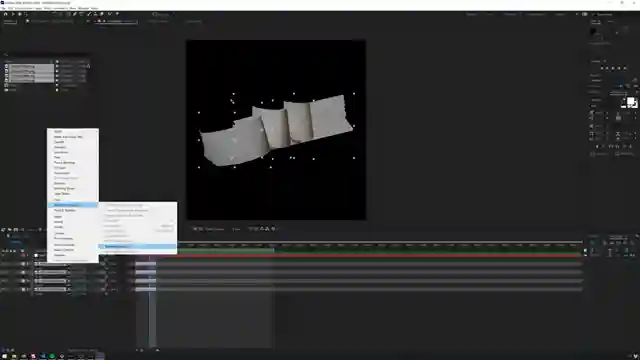Choose Sequence Layers in Keyframe Assistant submenu
Viewport: 640px width, 360px height.
pos(138,247)
